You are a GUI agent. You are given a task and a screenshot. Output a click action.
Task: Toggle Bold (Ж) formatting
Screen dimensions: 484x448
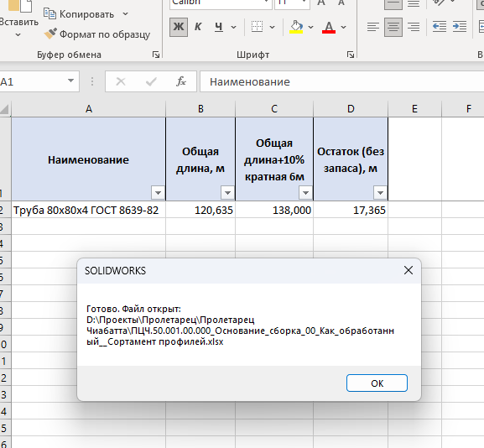[x=179, y=27]
